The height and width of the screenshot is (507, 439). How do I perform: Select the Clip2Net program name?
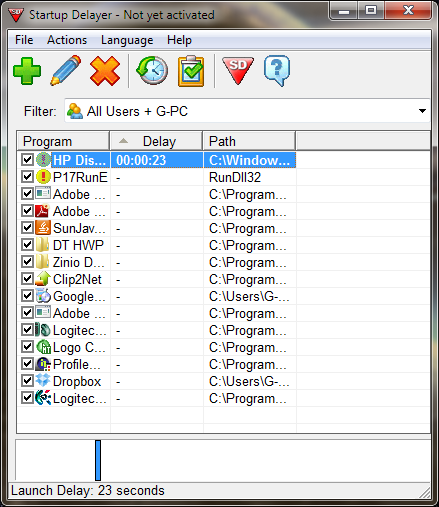(x=77, y=279)
